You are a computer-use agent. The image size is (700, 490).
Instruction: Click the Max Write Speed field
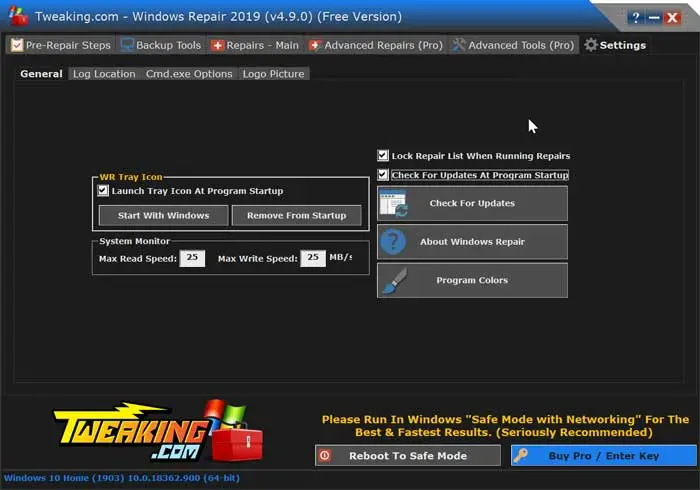point(313,258)
